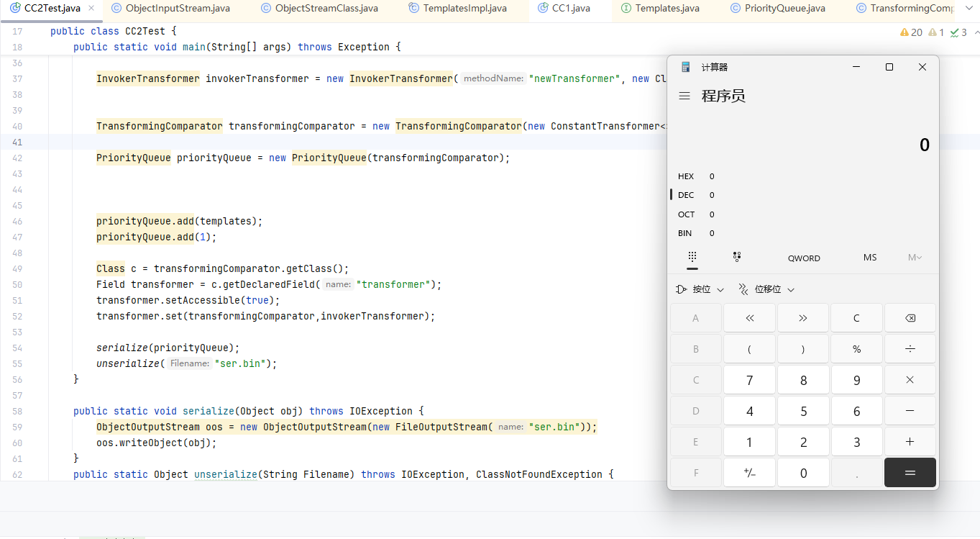This screenshot has width=980, height=539.
Task: Click the subtract − key
Action: [910, 411]
